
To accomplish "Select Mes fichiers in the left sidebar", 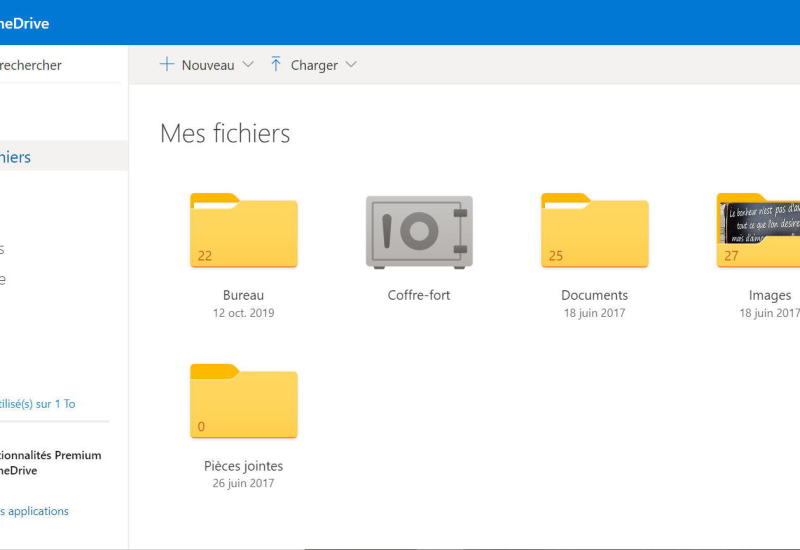I will [15, 157].
